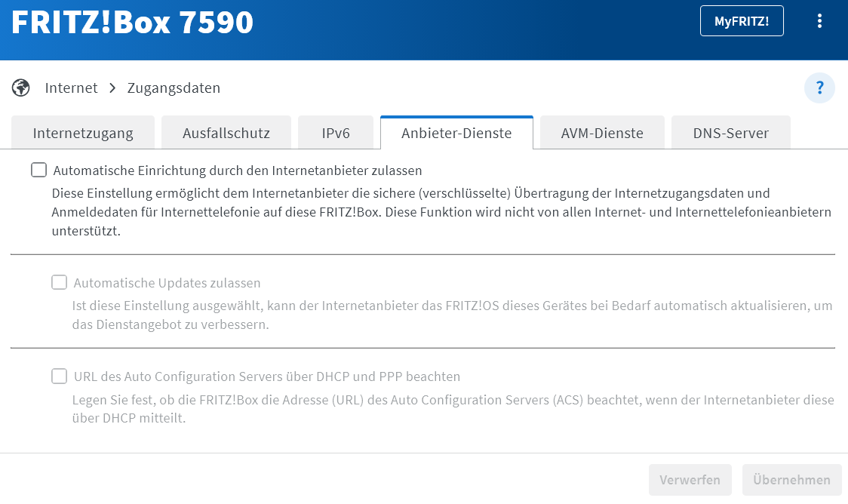Click the breadcrumb chevron arrow after Internet
848x504 pixels.
point(112,88)
